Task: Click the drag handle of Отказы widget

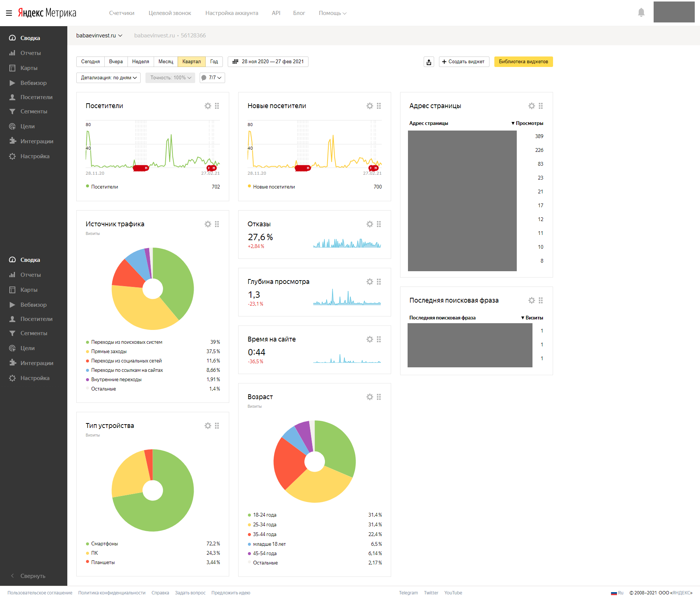Action: point(379,224)
